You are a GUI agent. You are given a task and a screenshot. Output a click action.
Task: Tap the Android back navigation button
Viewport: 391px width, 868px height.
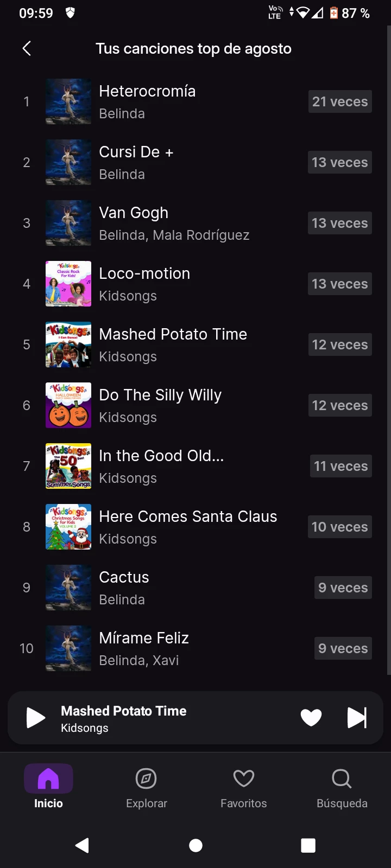pos(82,845)
